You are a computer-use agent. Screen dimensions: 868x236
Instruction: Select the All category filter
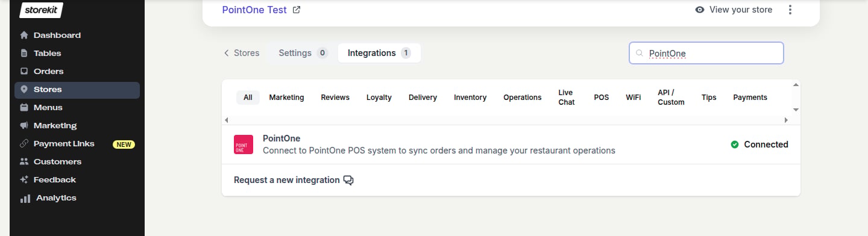coord(248,98)
